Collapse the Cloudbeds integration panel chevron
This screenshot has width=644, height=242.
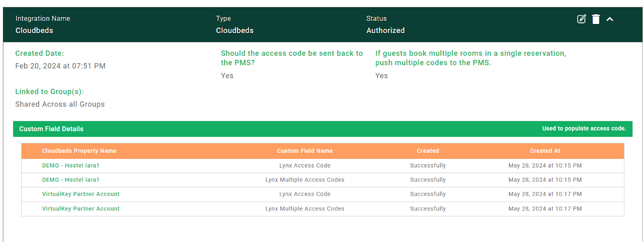tap(610, 19)
